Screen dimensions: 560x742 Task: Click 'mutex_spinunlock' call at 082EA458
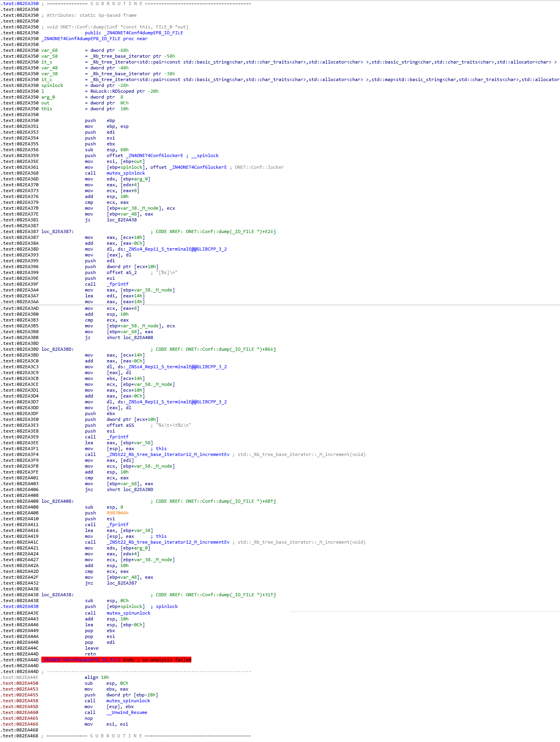click(x=128, y=701)
